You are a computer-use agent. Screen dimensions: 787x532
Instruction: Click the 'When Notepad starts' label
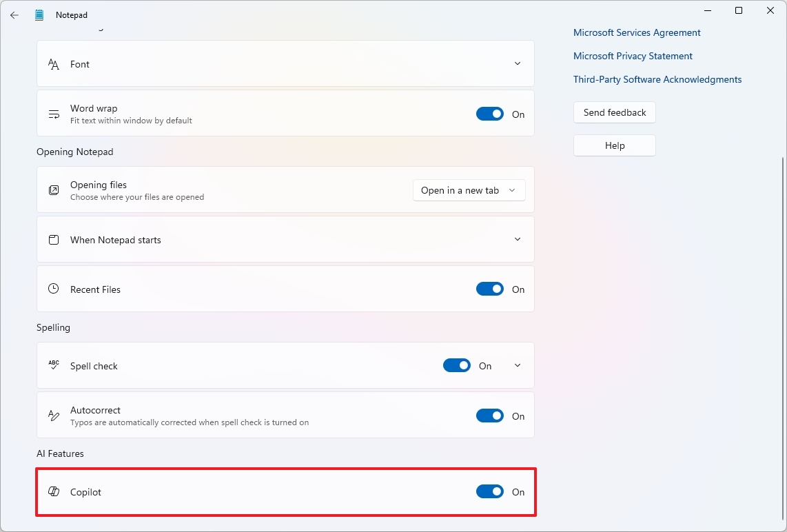(x=116, y=240)
